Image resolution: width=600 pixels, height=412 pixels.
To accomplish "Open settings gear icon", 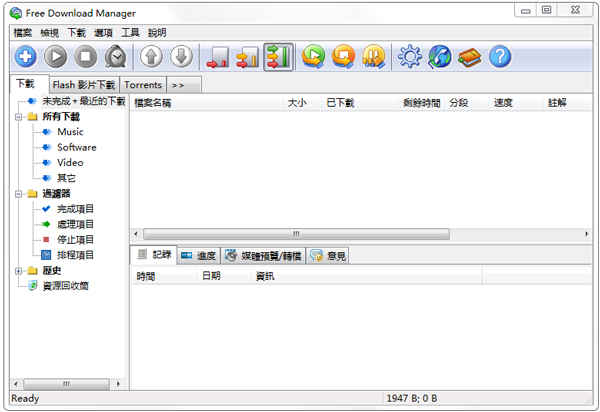I will (x=410, y=57).
